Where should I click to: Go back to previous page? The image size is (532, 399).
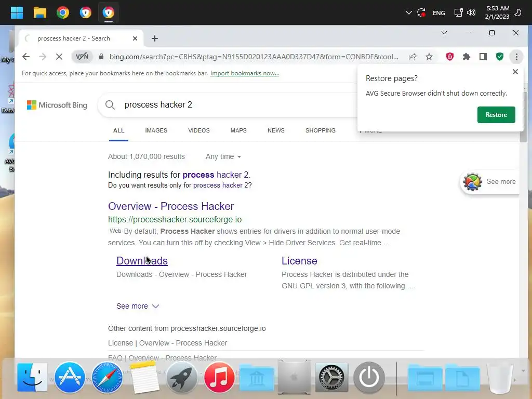(x=26, y=57)
